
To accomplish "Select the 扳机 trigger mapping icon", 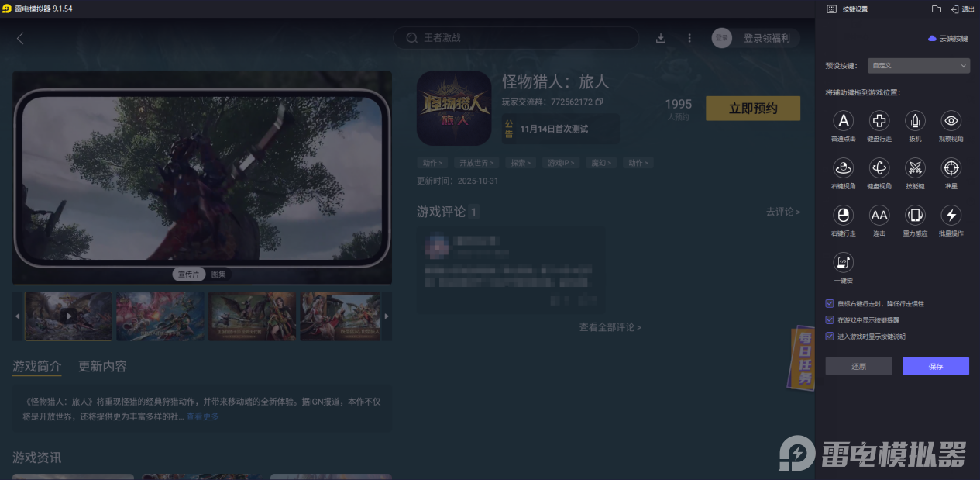I will coord(914,122).
